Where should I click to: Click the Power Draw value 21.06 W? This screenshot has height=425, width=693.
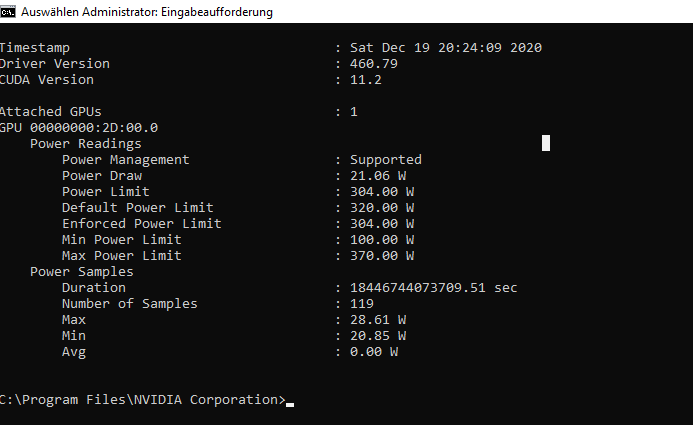381,176
